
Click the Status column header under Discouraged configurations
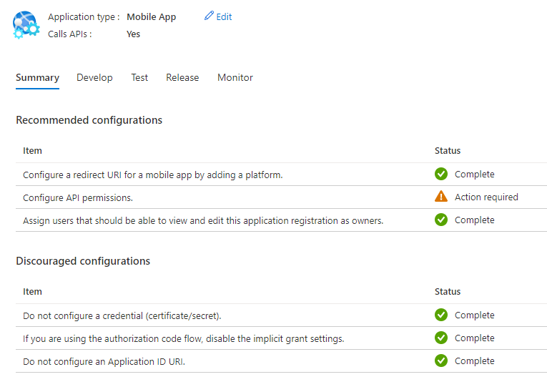coord(448,292)
